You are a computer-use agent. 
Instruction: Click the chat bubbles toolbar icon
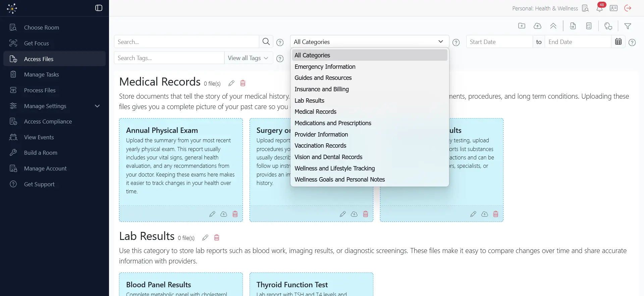(x=608, y=26)
